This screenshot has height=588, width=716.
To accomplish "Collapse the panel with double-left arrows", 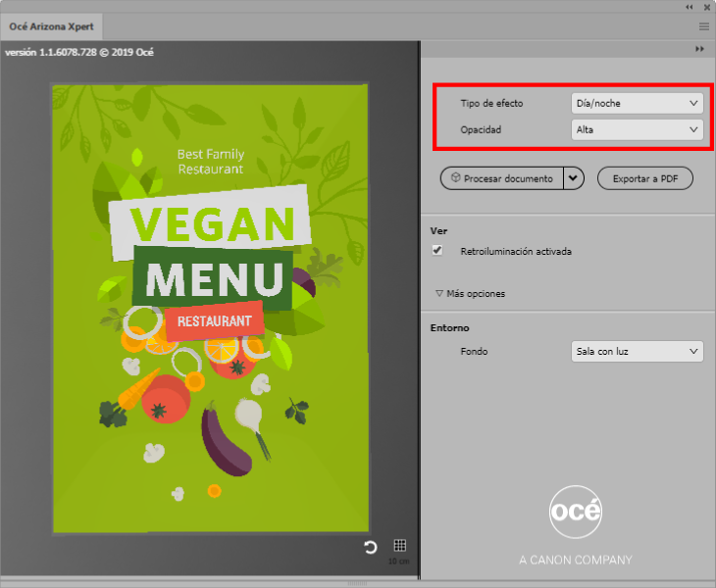I will coord(690,7).
